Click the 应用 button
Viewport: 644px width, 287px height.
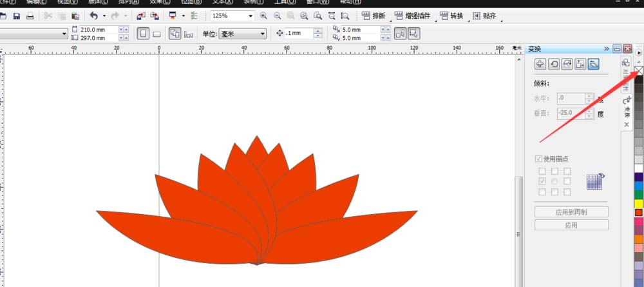pos(571,225)
